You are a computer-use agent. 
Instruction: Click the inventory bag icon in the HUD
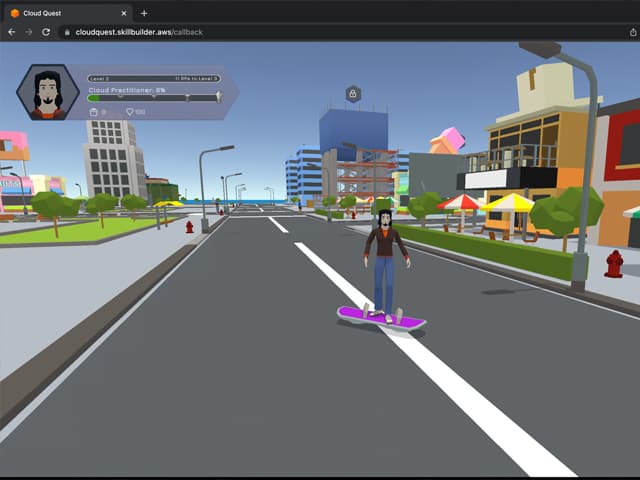(x=93, y=112)
